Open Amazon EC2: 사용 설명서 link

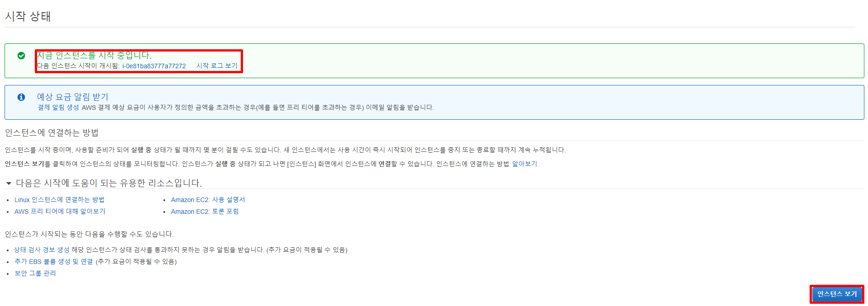[x=208, y=200]
